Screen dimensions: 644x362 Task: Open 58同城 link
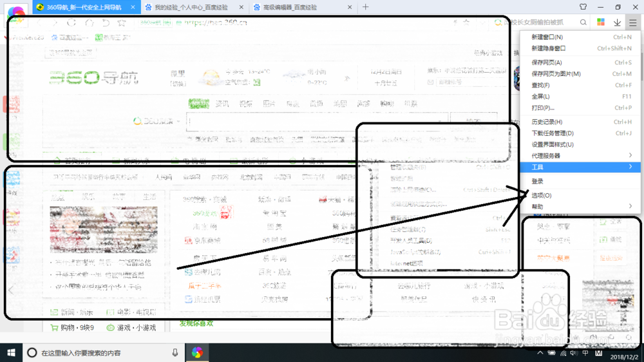(274, 240)
